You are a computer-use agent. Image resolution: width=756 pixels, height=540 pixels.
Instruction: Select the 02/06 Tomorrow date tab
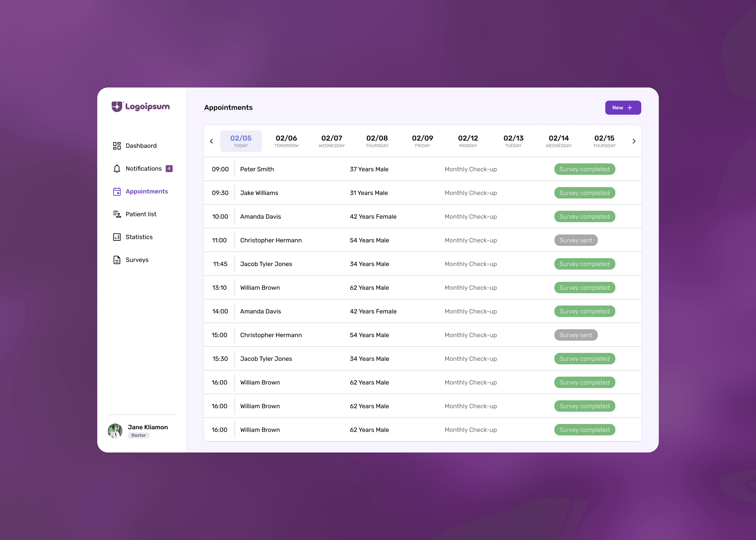(286, 141)
